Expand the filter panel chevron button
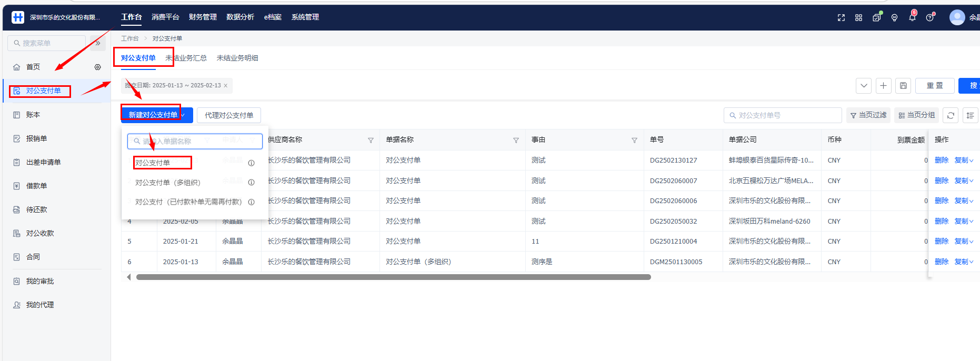 click(x=863, y=86)
